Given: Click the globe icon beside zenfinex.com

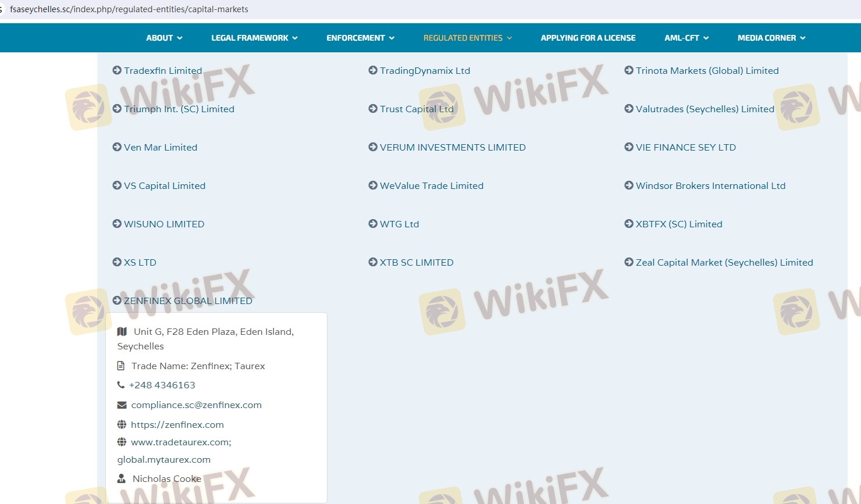Looking at the screenshot, I should [x=122, y=425].
